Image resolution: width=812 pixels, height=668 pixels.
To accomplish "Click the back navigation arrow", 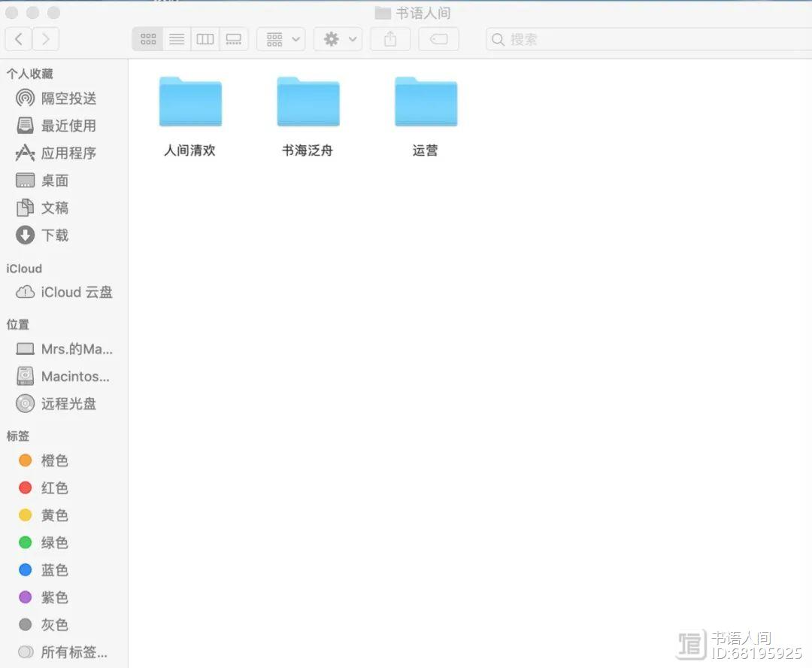I will (x=19, y=39).
